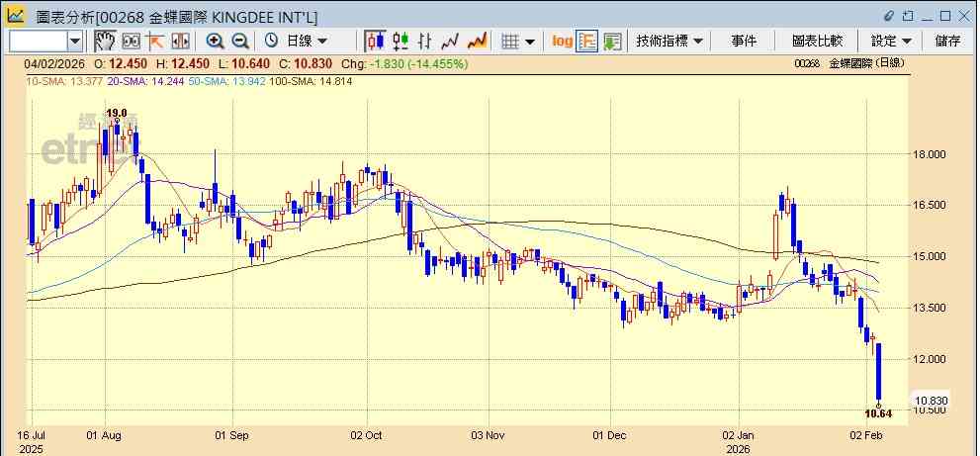Image resolution: width=980 pixels, height=456 pixels.
Task: Select the hand pan tool
Action: coord(105,42)
